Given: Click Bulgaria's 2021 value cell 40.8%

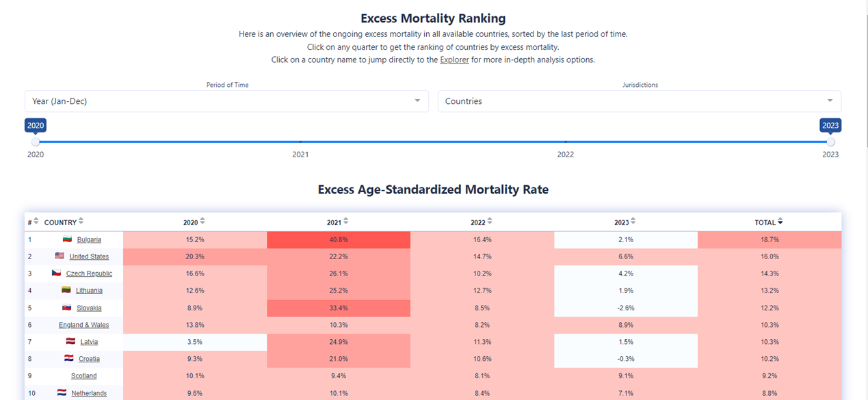Looking at the screenshot, I should [x=338, y=240].
